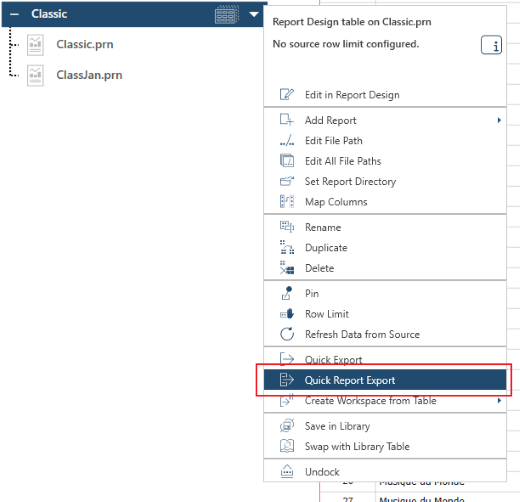Choose Edit in Report Design
This screenshot has width=520, height=502.
[x=385, y=95]
